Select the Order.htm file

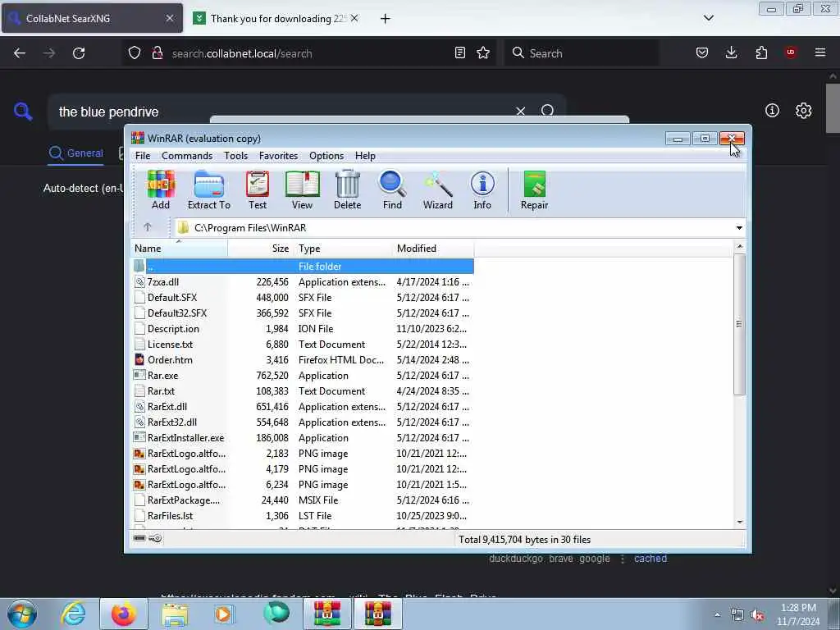[303, 359]
